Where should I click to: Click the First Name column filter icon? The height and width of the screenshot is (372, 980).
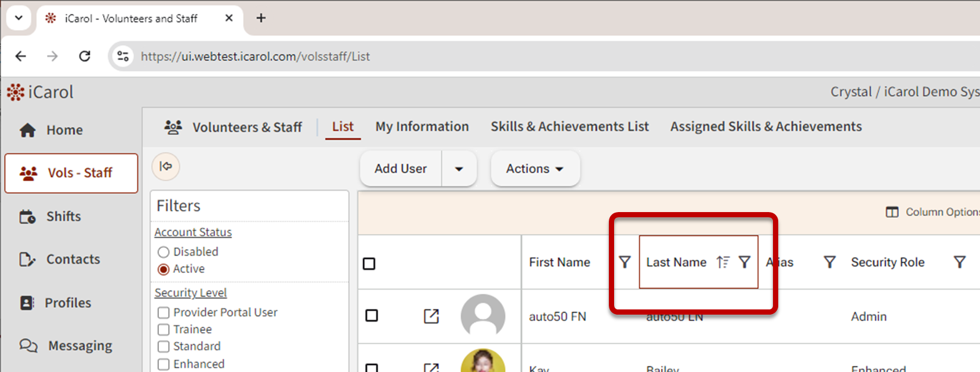[x=625, y=262]
